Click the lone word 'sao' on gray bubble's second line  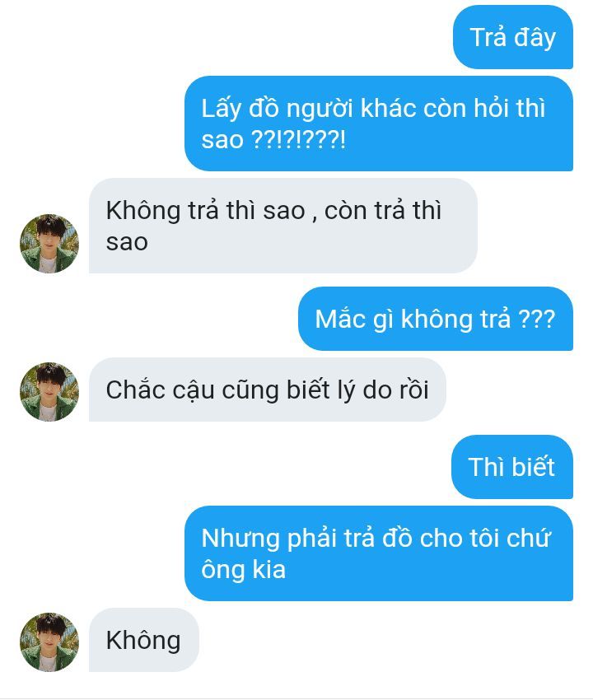(127, 242)
